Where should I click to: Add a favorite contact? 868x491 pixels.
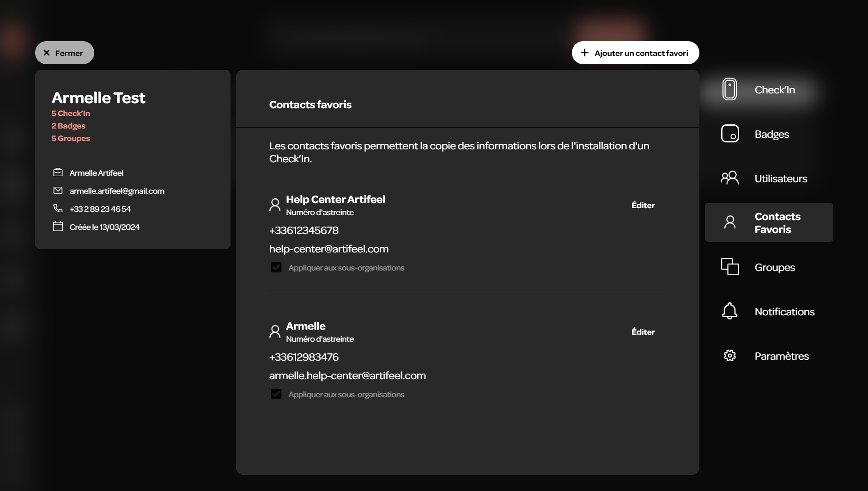click(x=635, y=53)
